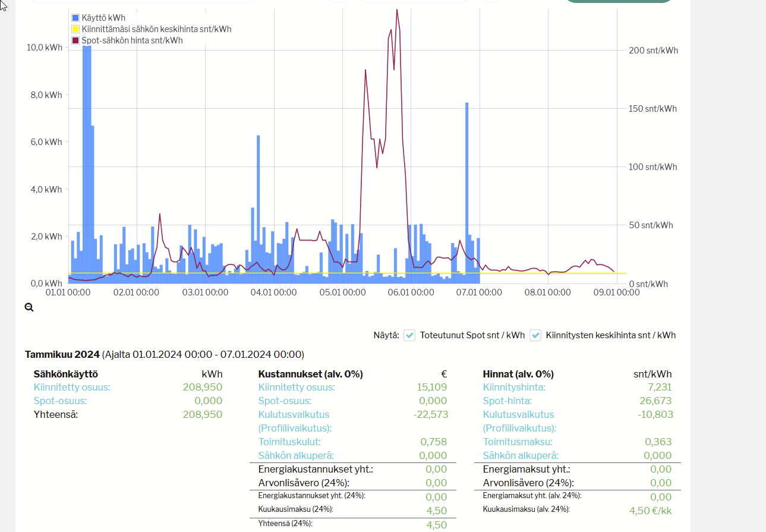
Task: Click the Toimitusmaksu link
Action: [518, 442]
